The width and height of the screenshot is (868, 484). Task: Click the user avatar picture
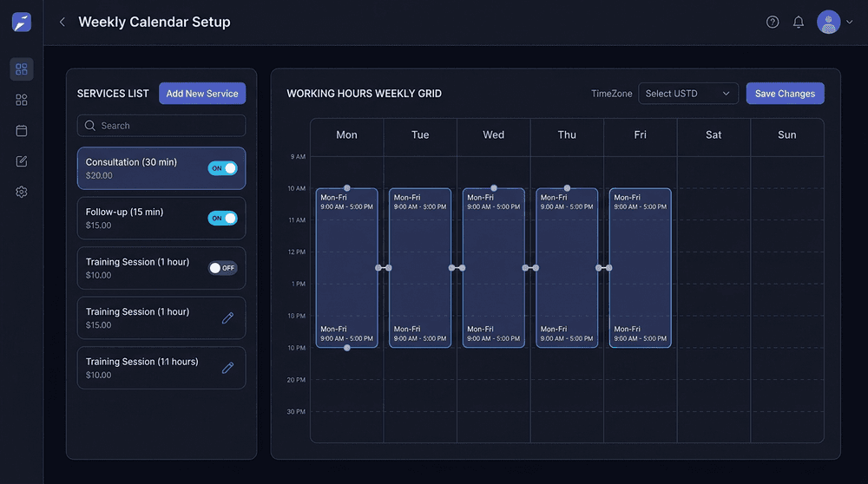[x=829, y=23]
